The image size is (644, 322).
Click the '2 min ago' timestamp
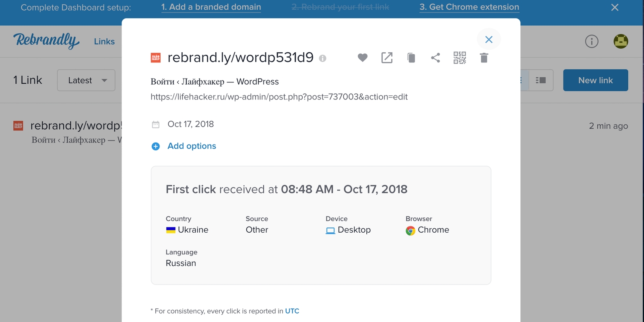pyautogui.click(x=608, y=126)
